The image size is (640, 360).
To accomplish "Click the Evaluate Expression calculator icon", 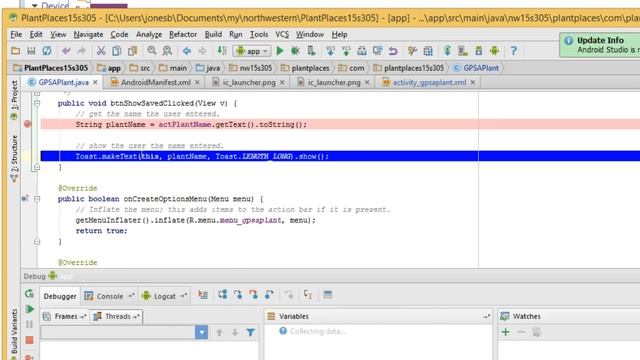I will [x=327, y=295].
